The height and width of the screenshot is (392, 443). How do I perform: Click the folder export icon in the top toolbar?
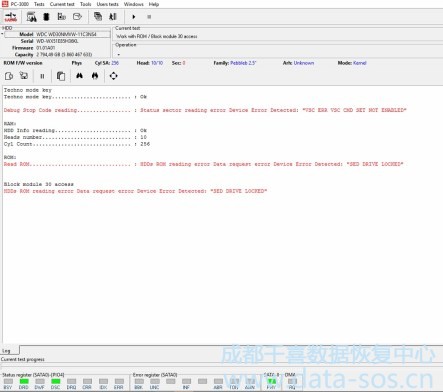[x=77, y=17]
